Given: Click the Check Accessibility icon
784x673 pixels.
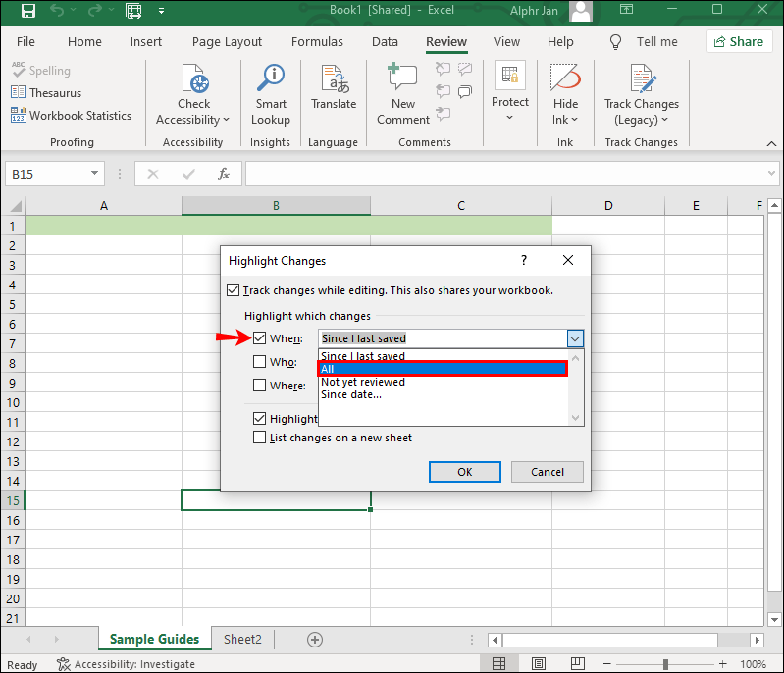Looking at the screenshot, I should click(194, 79).
